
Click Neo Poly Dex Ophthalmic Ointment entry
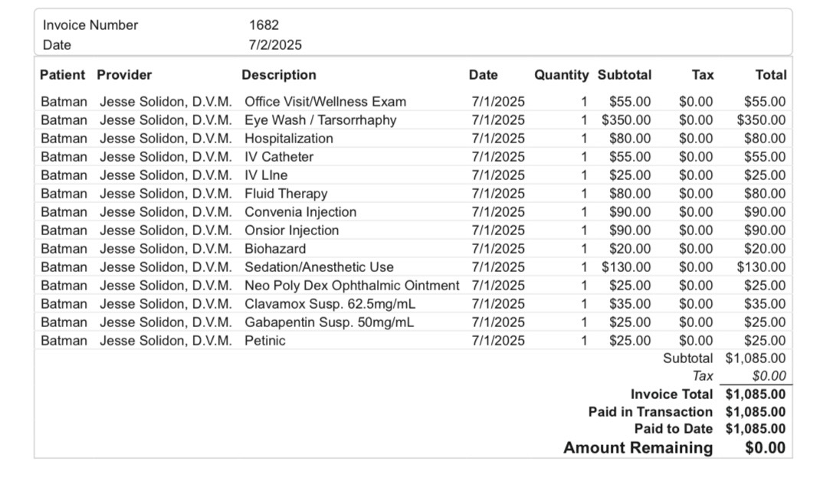pos(352,286)
